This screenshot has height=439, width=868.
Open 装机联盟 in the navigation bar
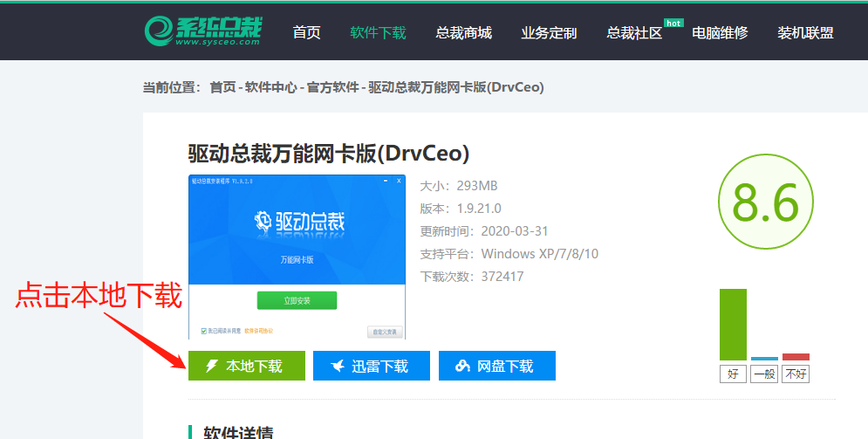(x=805, y=32)
